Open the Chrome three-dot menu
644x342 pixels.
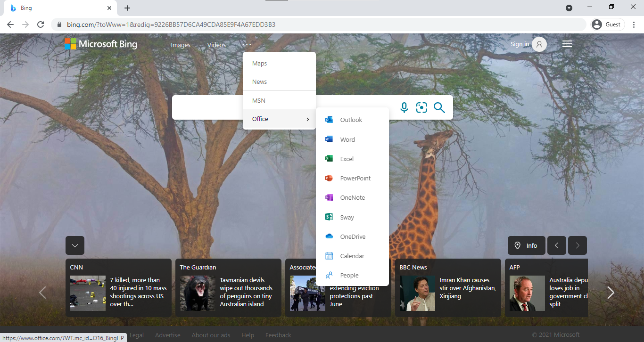click(634, 24)
